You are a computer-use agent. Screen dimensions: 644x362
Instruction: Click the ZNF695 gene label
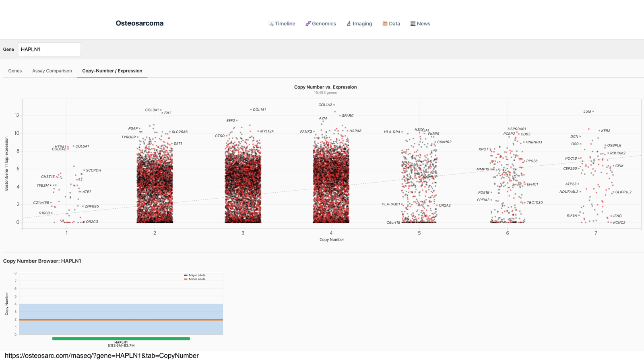(92, 206)
